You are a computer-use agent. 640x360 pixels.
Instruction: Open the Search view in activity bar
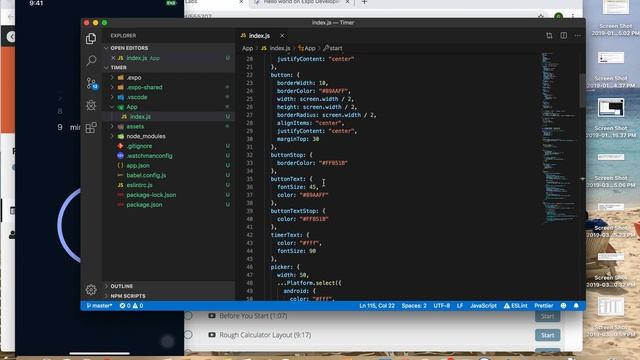91,61
